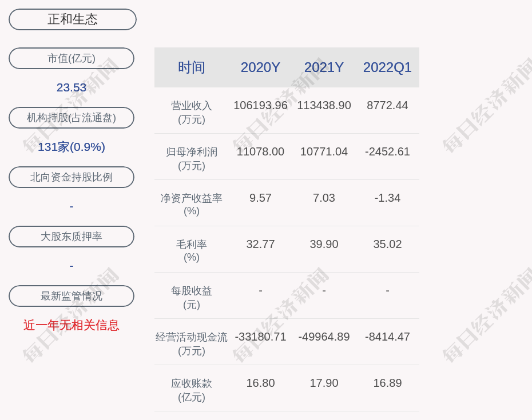Click market value 23.53
Image resolution: width=532 pixels, height=420 pixels.
coord(72,87)
